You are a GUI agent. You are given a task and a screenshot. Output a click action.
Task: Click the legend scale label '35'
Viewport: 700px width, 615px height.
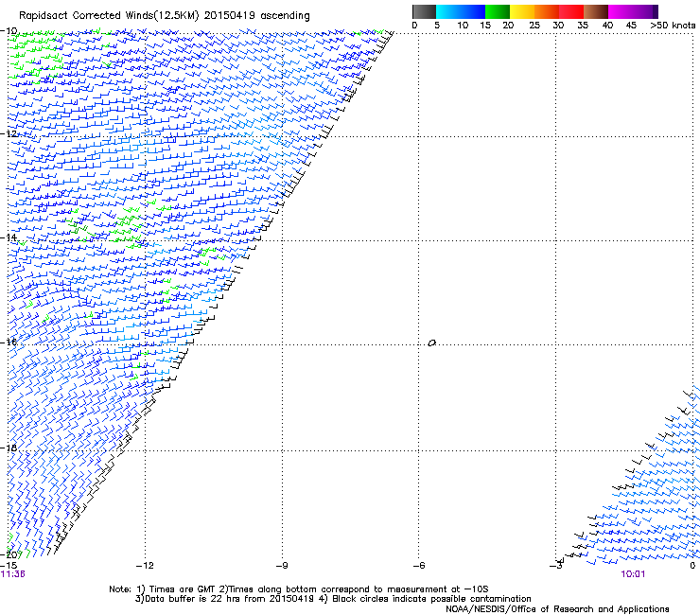pyautogui.click(x=583, y=26)
